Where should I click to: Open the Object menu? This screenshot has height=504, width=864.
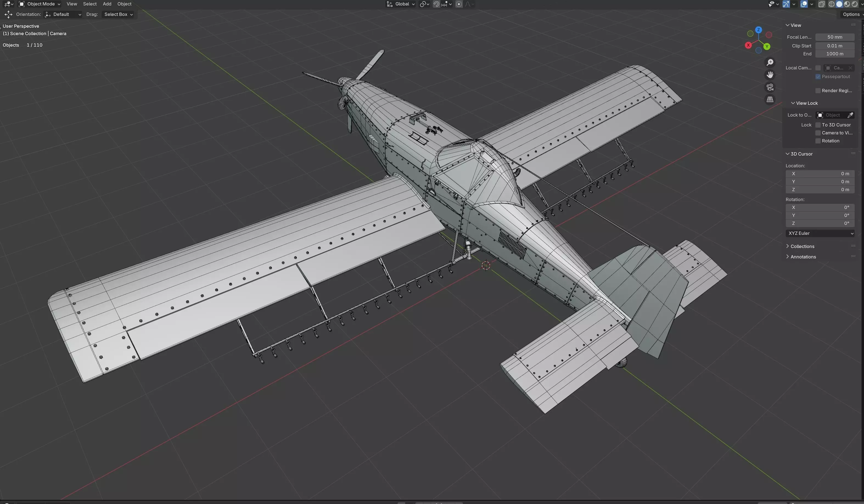coord(124,4)
